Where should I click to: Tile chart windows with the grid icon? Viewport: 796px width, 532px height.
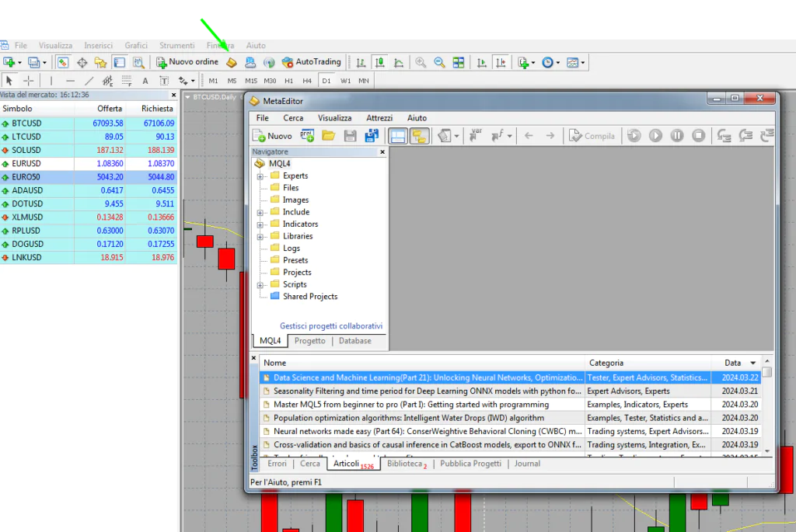click(x=459, y=62)
